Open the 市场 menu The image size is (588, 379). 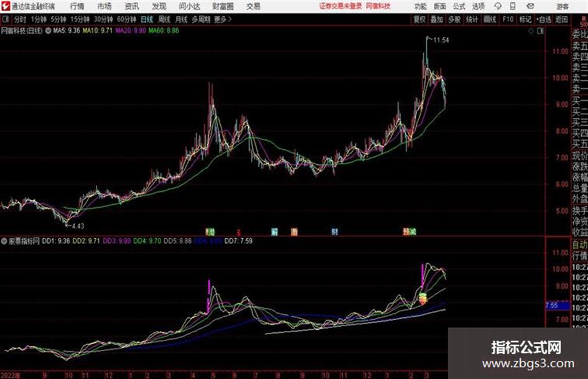105,6
